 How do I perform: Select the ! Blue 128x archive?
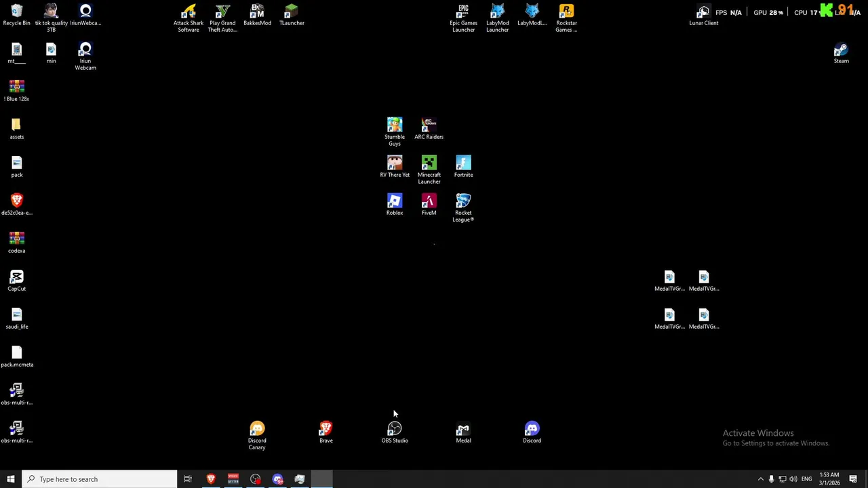click(16, 91)
